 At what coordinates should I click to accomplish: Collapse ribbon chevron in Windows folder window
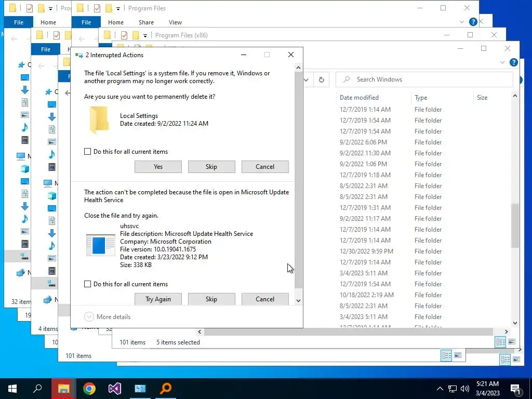click(x=502, y=62)
